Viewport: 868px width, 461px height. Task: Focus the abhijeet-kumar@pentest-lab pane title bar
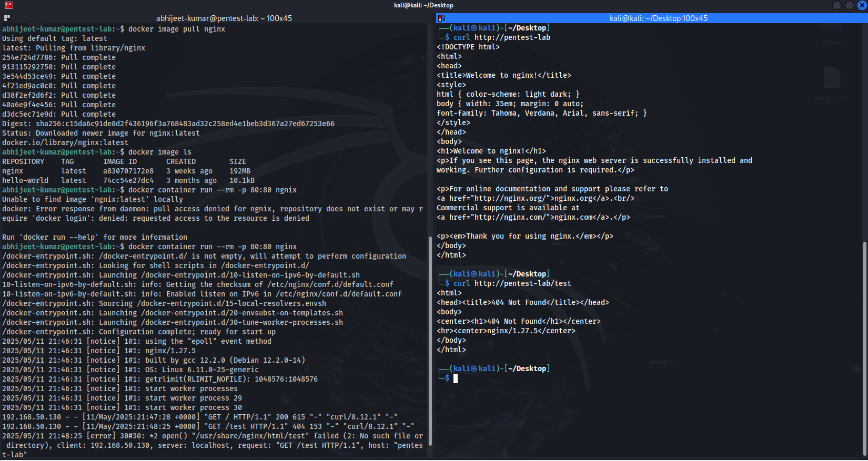(224, 18)
